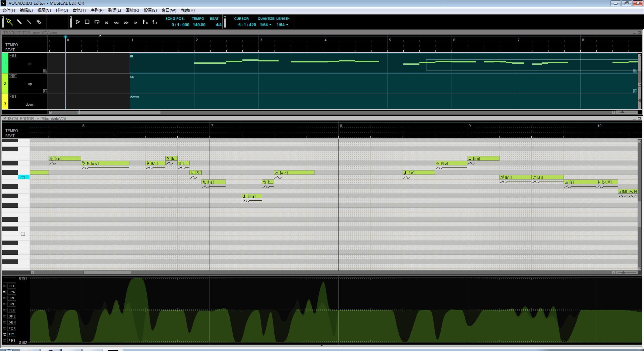Select track 3 yellow color number
The width and height of the screenshot is (644, 351).
coord(5,104)
